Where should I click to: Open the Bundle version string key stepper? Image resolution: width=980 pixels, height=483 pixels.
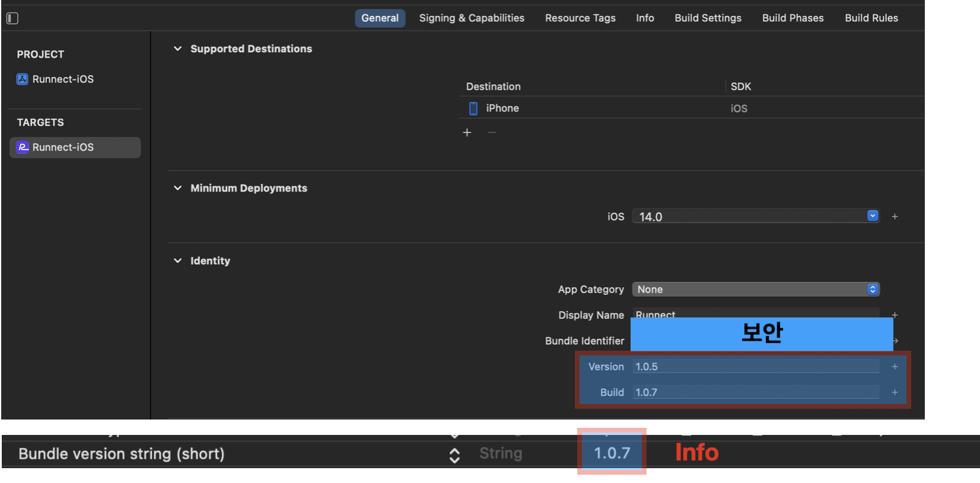(454, 455)
